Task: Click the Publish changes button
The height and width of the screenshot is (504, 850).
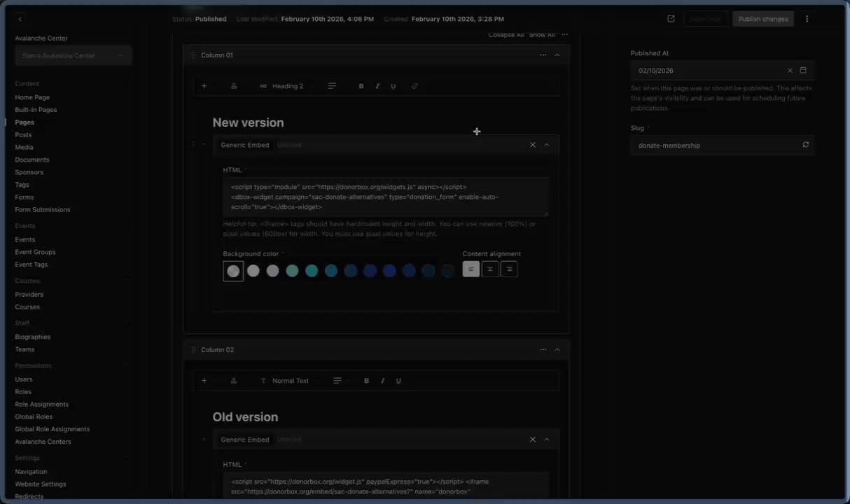Action: coord(763,19)
